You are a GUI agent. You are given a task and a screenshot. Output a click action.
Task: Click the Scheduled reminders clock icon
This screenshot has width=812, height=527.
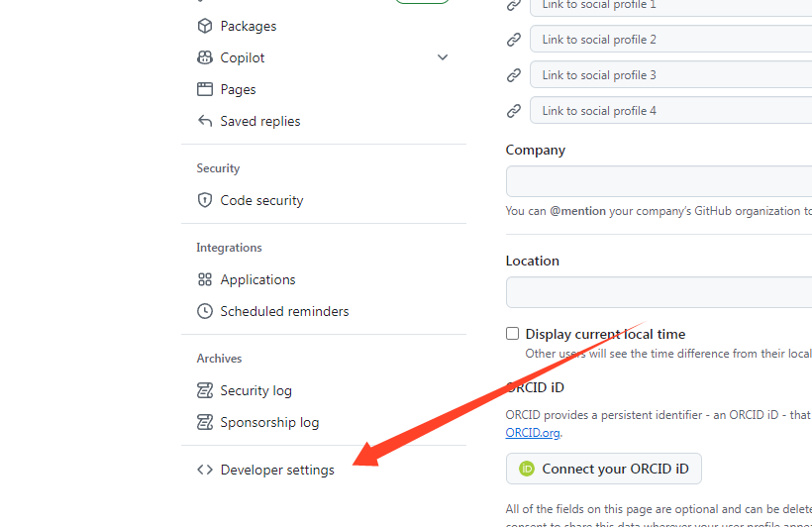(205, 311)
